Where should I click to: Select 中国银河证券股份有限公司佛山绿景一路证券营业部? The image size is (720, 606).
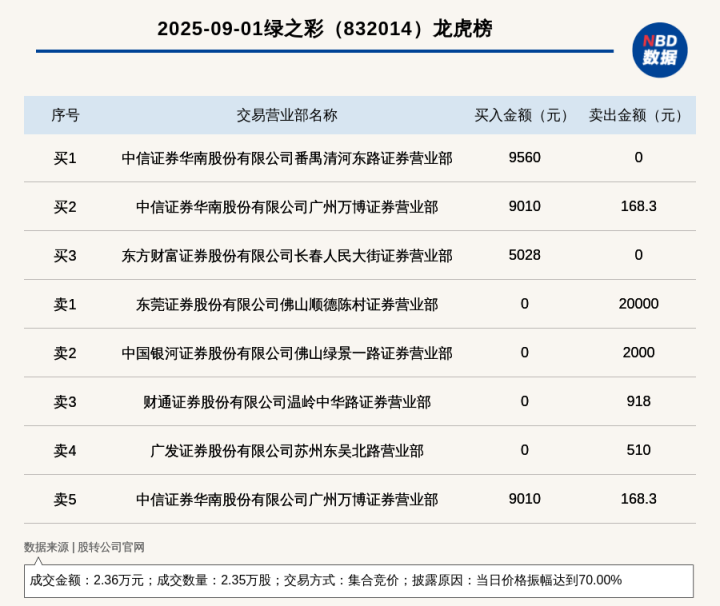287,353
